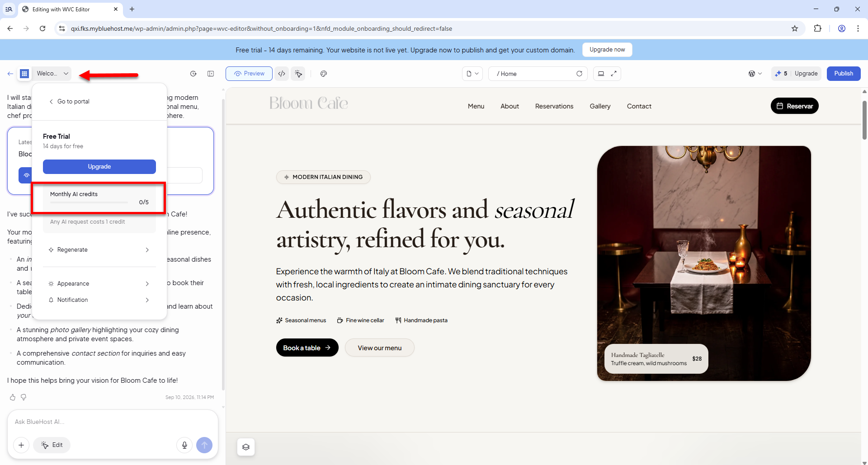
Task: Open the code view icon
Action: click(x=282, y=74)
